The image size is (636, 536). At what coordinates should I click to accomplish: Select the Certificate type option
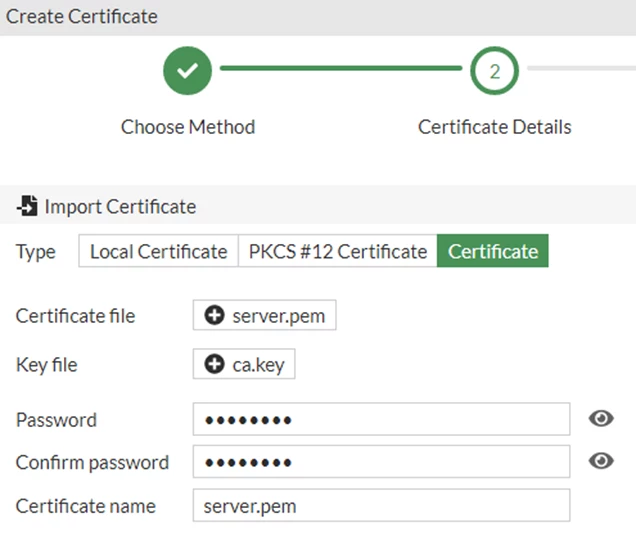point(493,251)
